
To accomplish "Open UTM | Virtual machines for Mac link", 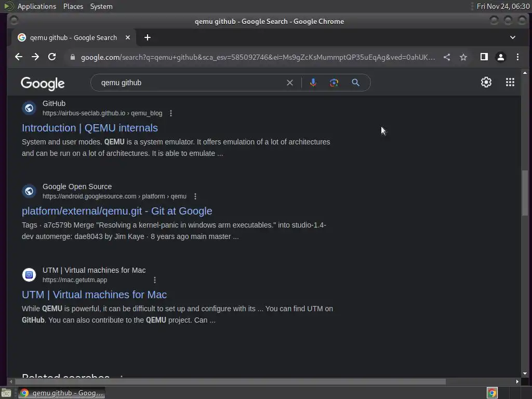I will 95,295.
